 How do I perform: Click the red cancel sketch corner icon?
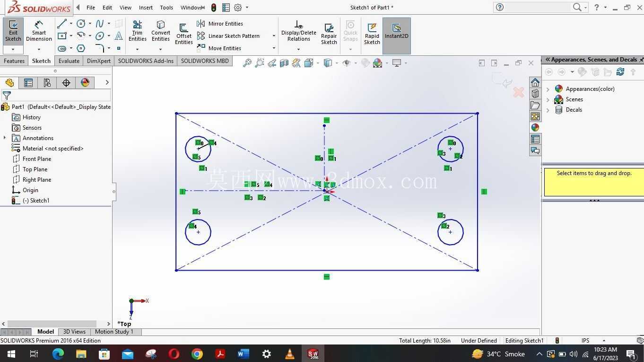pyautogui.click(x=519, y=92)
